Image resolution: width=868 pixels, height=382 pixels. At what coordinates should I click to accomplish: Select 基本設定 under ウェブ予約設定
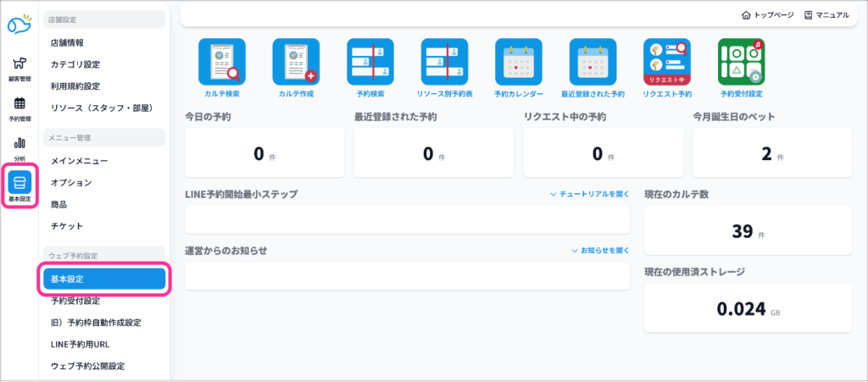click(105, 279)
